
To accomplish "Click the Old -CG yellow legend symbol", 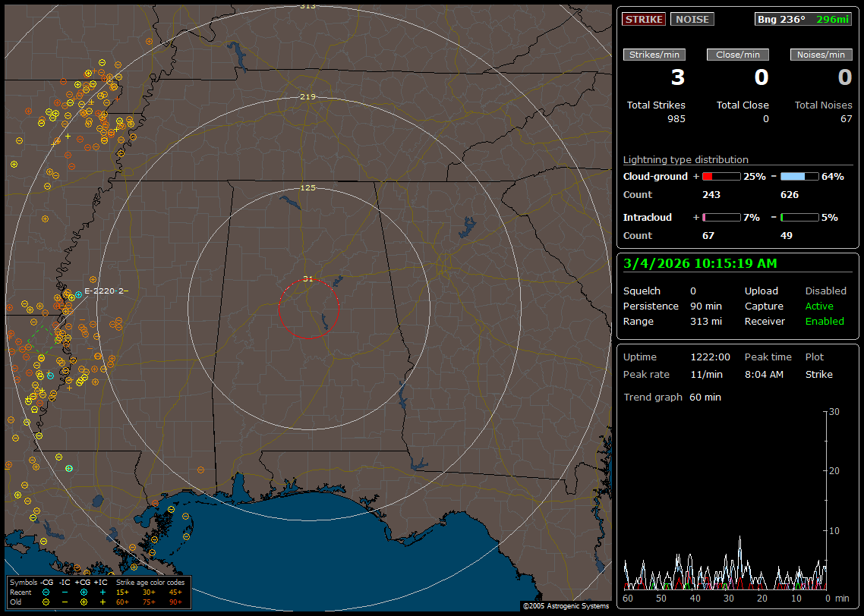I will click(x=46, y=602).
